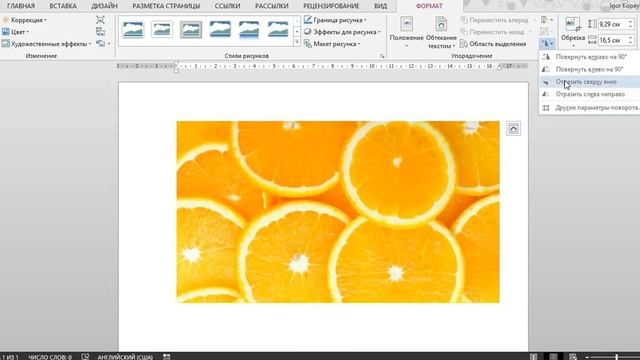Viewport: 640px width, 360px height.
Task: Apply the third gray-framed picture style
Action: click(191, 29)
